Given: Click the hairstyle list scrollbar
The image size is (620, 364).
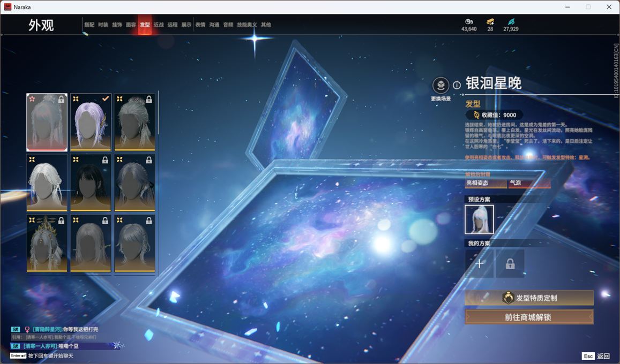Looking at the screenshot, I should point(158,112).
